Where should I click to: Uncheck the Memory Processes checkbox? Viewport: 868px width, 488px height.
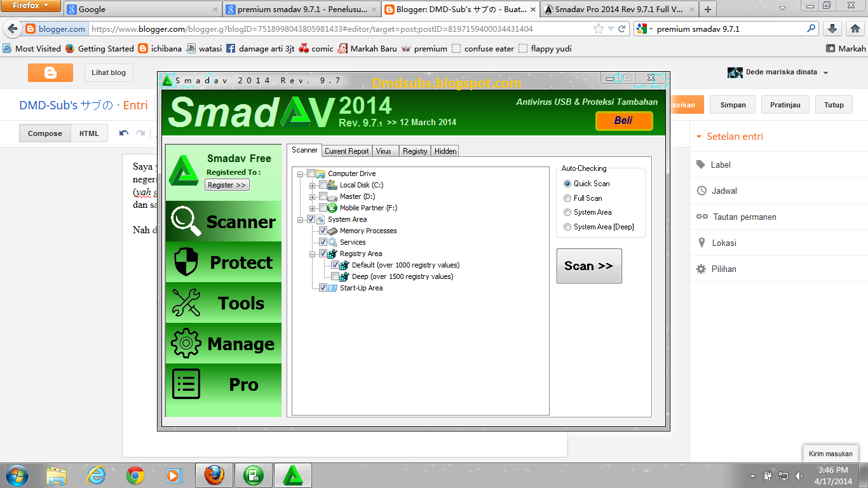click(x=323, y=231)
